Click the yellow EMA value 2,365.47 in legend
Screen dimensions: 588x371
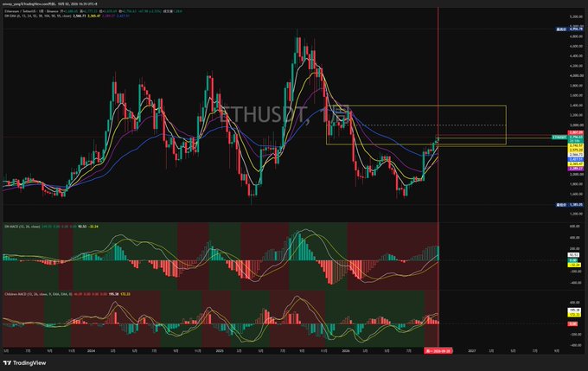point(93,16)
